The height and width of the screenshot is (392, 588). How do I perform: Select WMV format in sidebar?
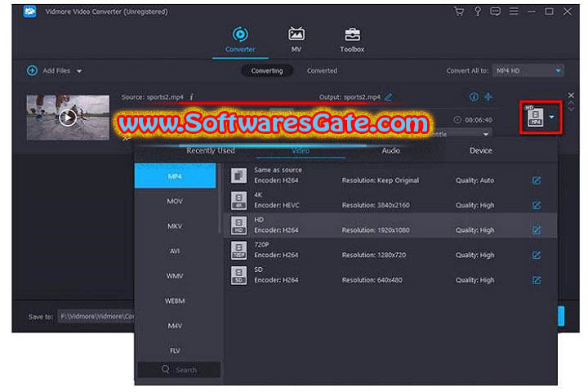click(x=175, y=276)
